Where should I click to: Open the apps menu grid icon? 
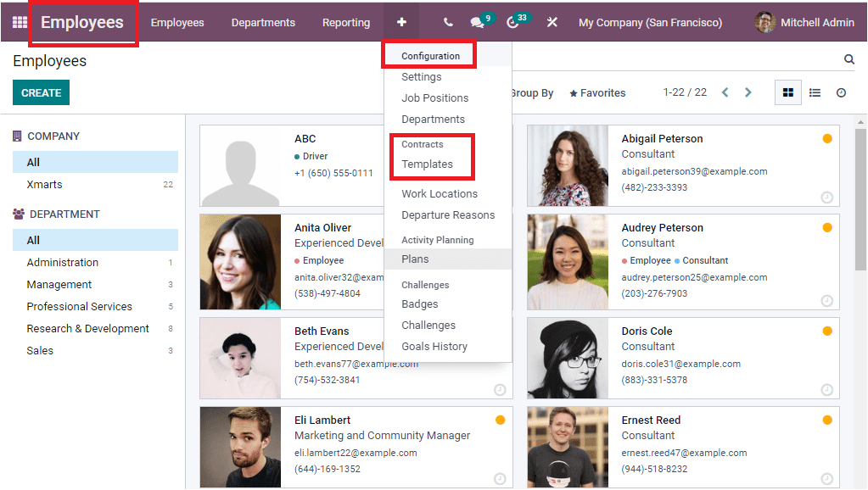click(x=19, y=22)
